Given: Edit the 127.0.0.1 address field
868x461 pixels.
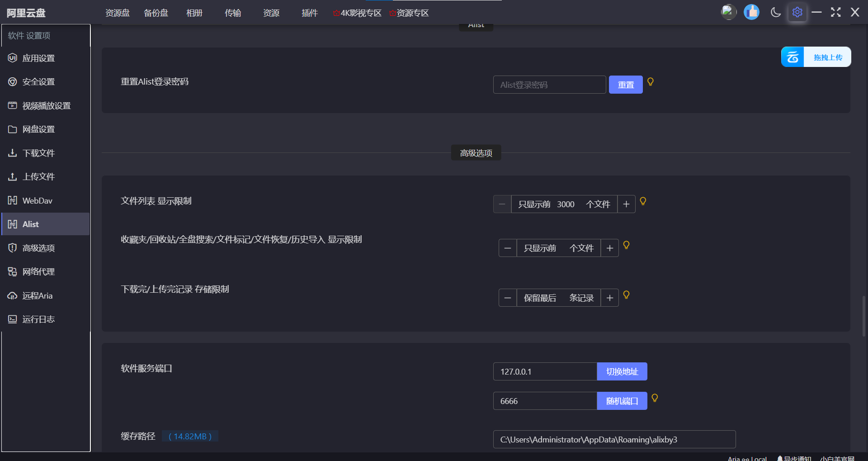Looking at the screenshot, I should tap(545, 371).
